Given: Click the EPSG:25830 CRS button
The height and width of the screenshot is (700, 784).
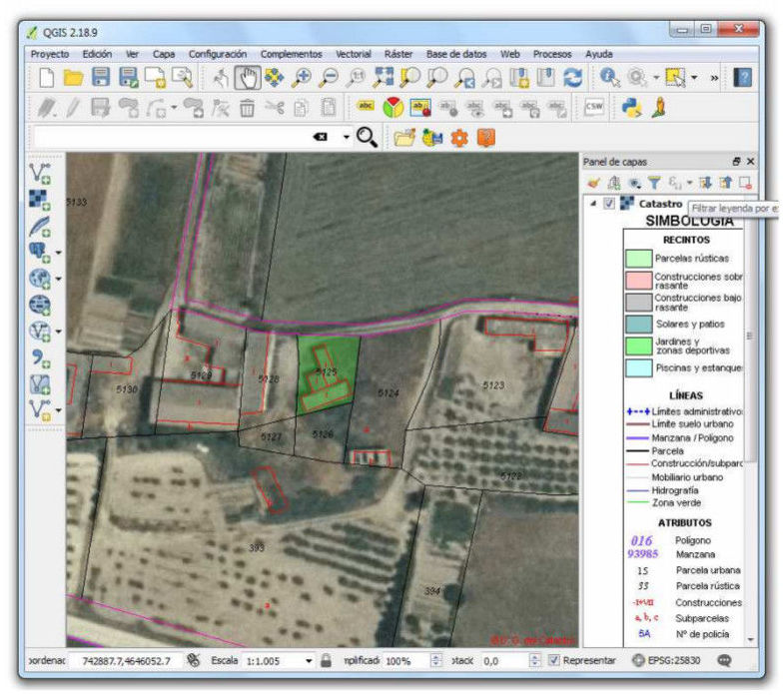Looking at the screenshot, I should point(666,660).
